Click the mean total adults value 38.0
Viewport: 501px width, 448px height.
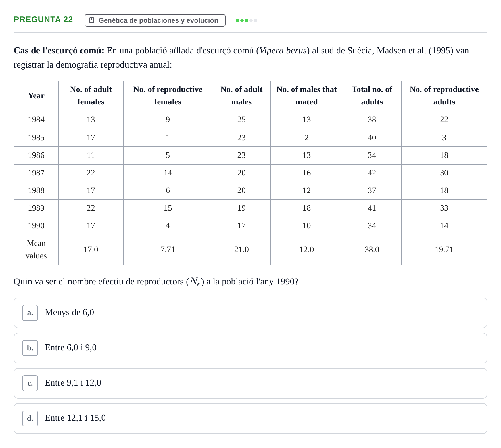(x=372, y=250)
